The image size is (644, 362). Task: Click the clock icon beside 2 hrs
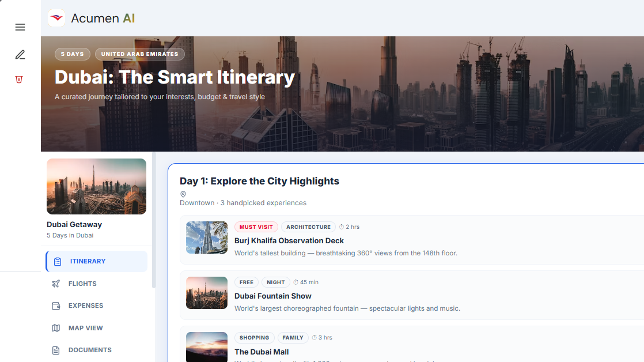coord(342,227)
